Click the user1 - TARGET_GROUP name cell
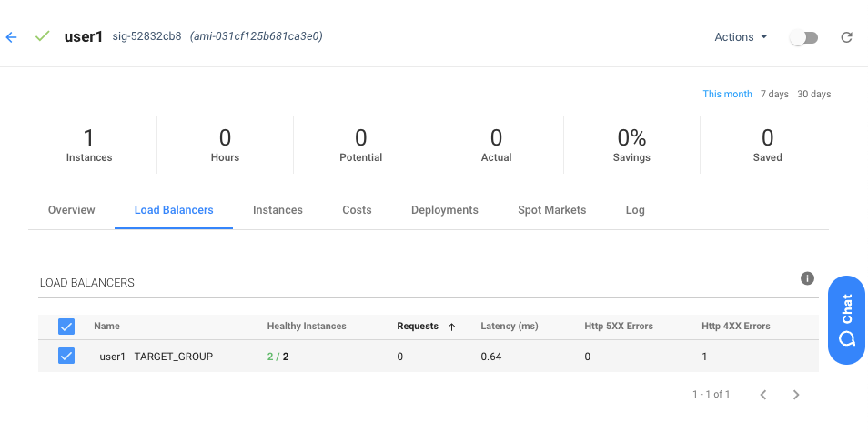This screenshot has width=868, height=433. (156, 357)
